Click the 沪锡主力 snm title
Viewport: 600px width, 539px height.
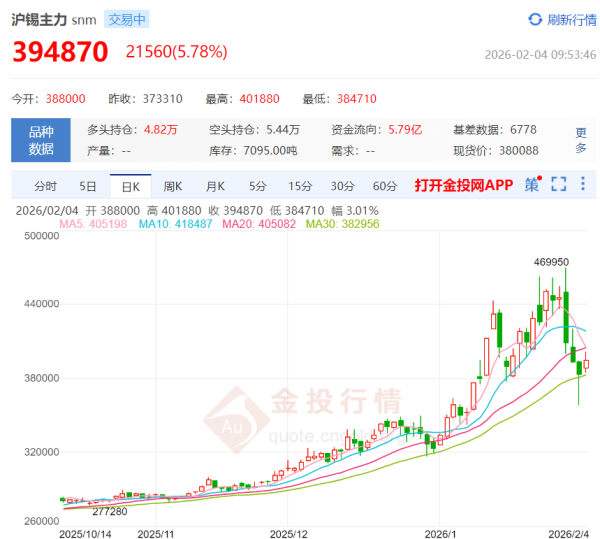coord(54,20)
